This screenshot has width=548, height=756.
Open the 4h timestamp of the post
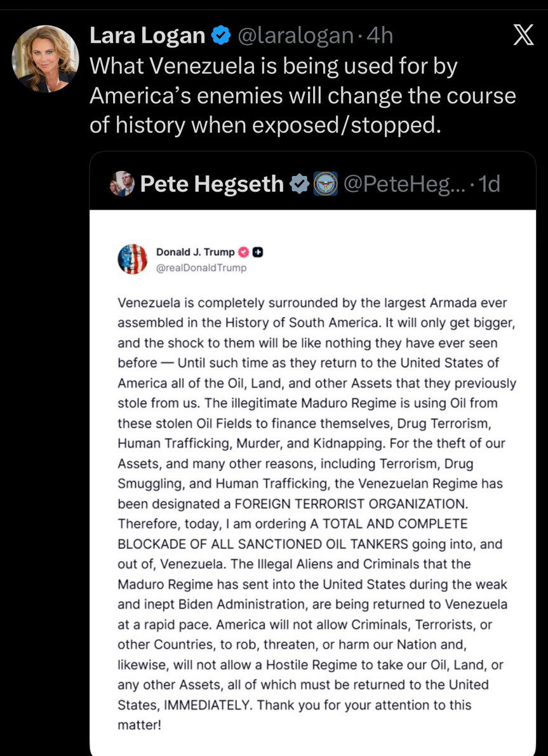tap(380, 36)
